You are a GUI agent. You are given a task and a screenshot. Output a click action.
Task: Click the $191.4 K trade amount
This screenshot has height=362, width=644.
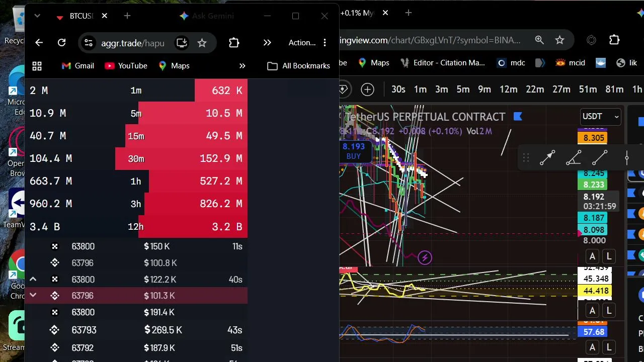pyautogui.click(x=159, y=312)
